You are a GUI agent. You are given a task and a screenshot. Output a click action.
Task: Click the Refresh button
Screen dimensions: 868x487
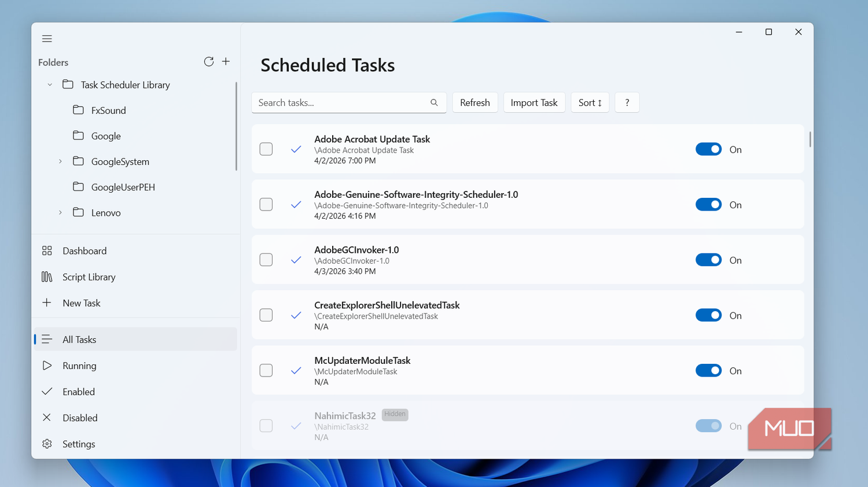point(475,102)
